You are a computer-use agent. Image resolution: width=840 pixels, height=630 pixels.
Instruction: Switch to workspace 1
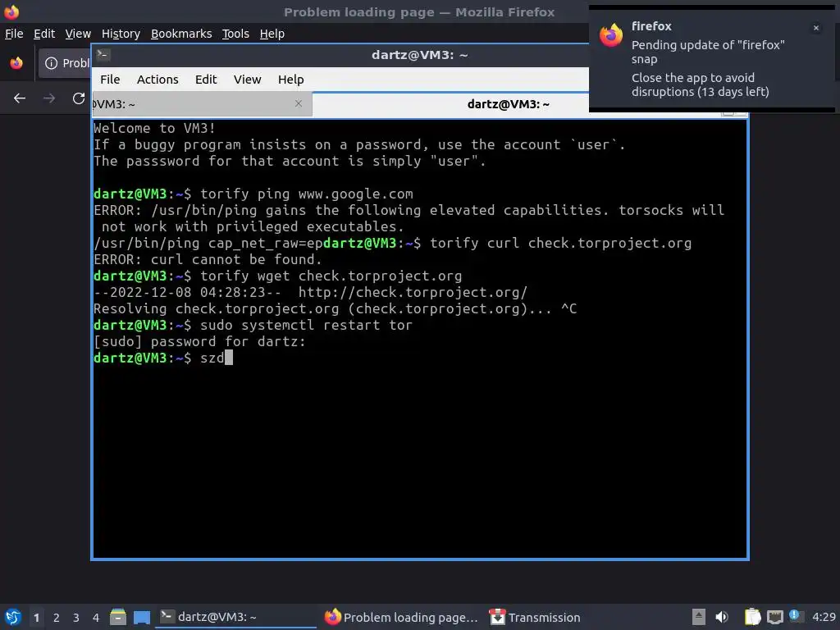point(36,618)
